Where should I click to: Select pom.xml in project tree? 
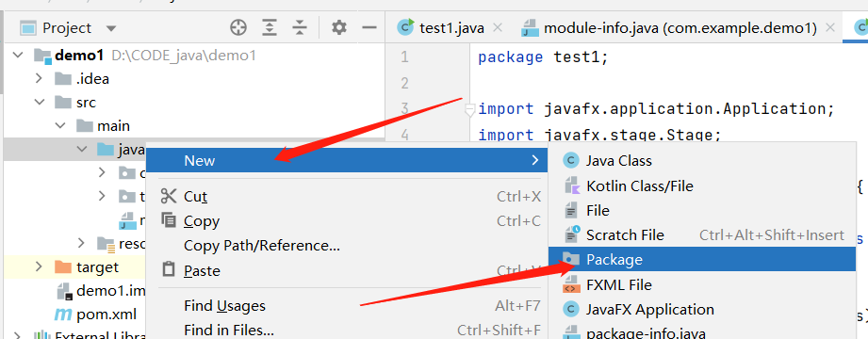pyautogui.click(x=106, y=315)
